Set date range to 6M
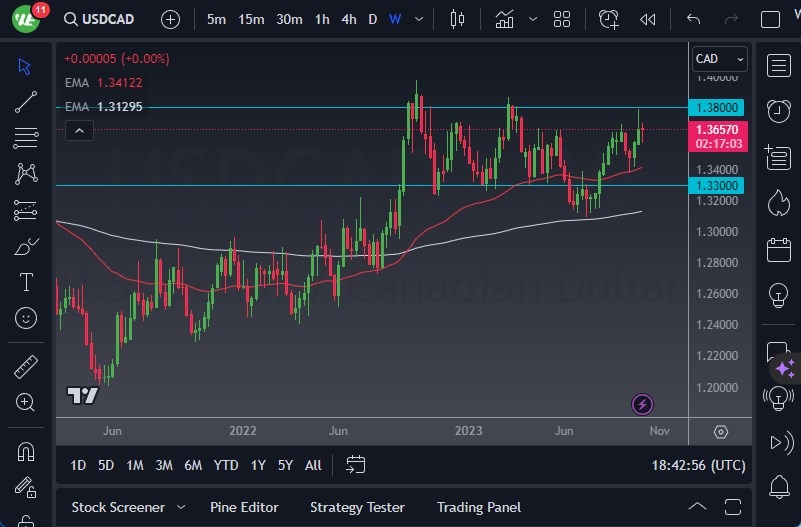The image size is (801, 527). click(193, 465)
